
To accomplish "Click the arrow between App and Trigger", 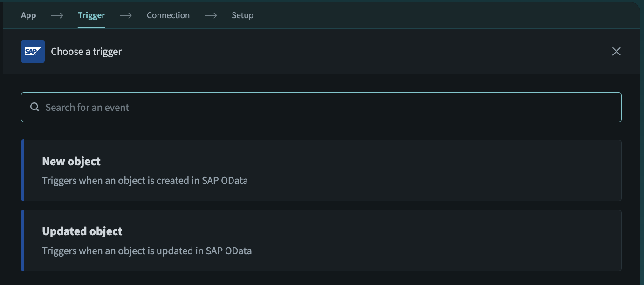I will pyautogui.click(x=57, y=15).
